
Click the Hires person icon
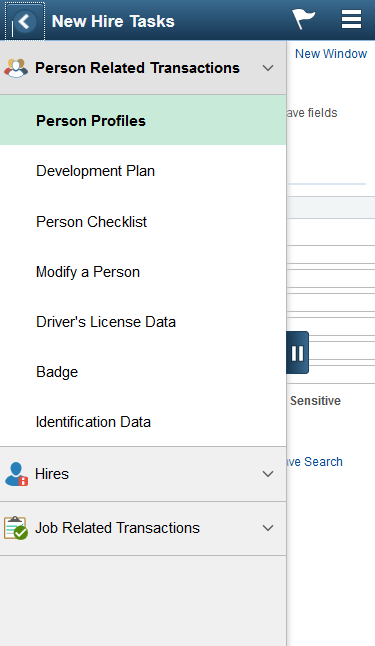pyautogui.click(x=16, y=474)
